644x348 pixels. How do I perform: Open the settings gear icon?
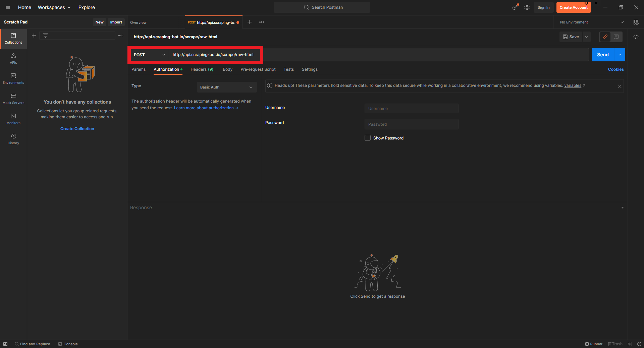coord(527,7)
